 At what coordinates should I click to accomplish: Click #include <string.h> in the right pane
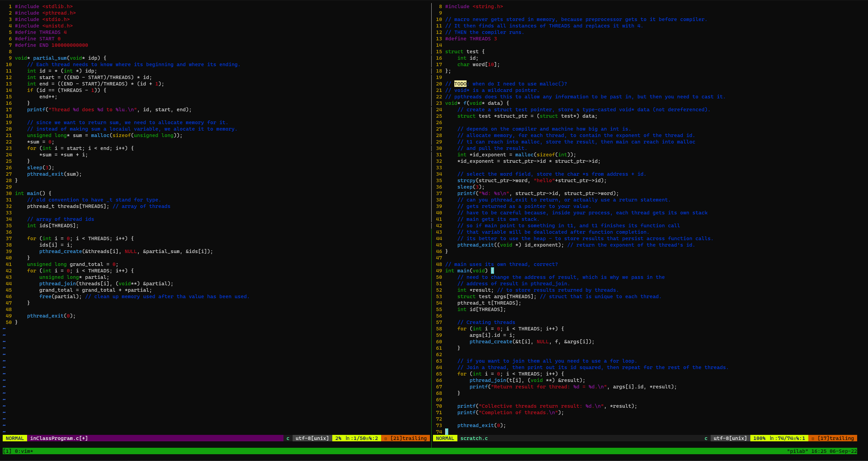click(x=474, y=6)
